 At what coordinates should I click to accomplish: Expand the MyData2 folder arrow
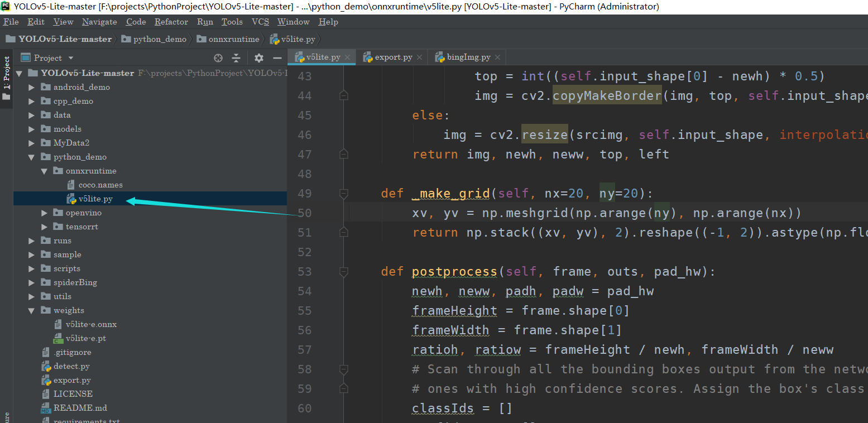pos(32,143)
